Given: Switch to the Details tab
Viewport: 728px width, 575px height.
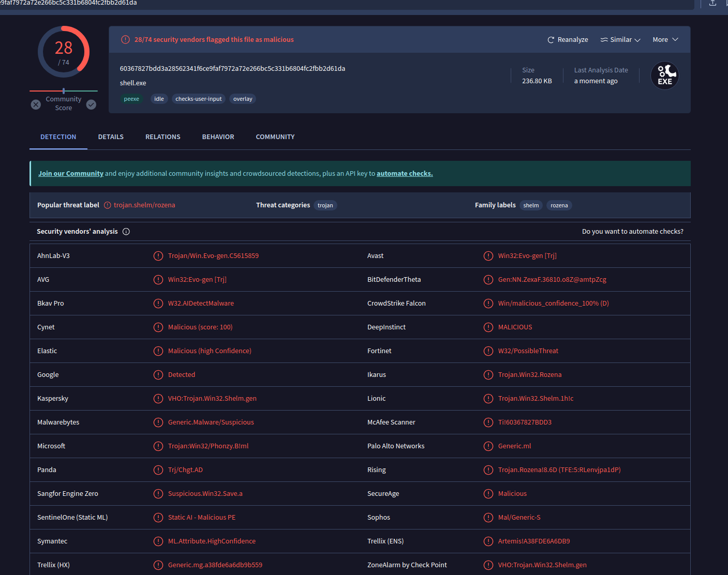Looking at the screenshot, I should (x=111, y=137).
